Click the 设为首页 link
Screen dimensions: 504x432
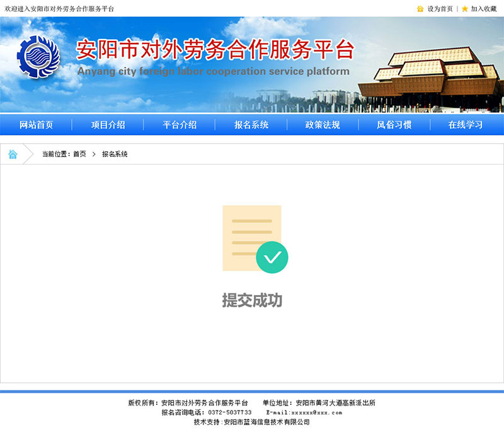[440, 9]
